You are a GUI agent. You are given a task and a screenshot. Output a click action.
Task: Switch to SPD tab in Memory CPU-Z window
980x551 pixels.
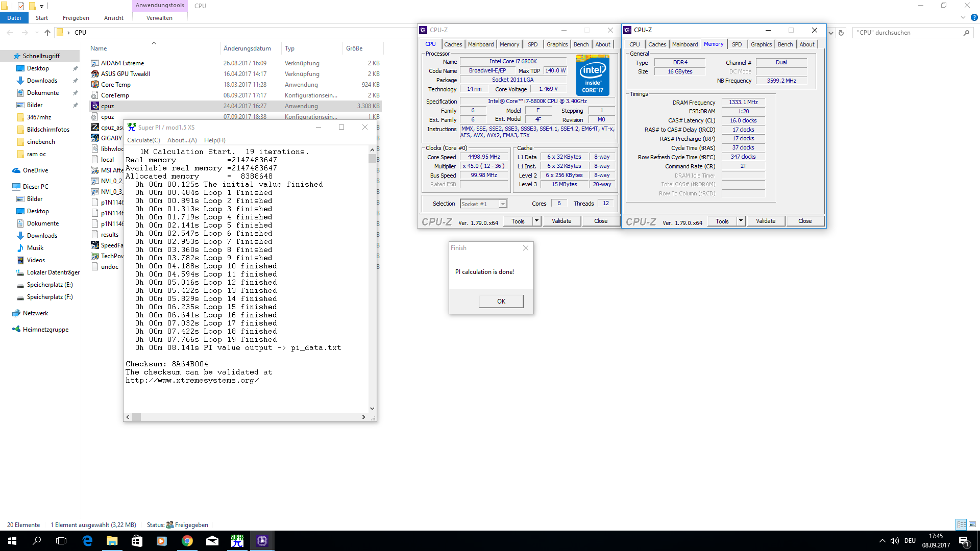coord(737,44)
